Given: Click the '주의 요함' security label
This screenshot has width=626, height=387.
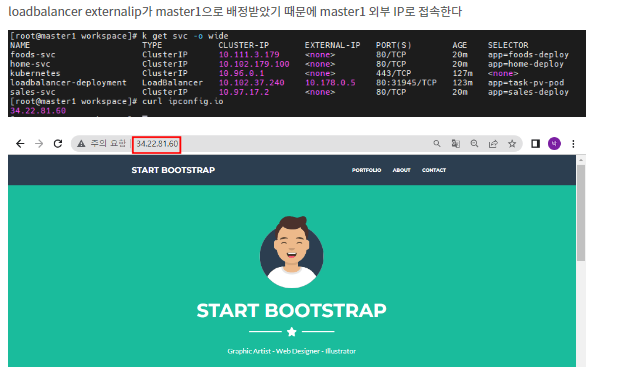Looking at the screenshot, I should [108, 144].
